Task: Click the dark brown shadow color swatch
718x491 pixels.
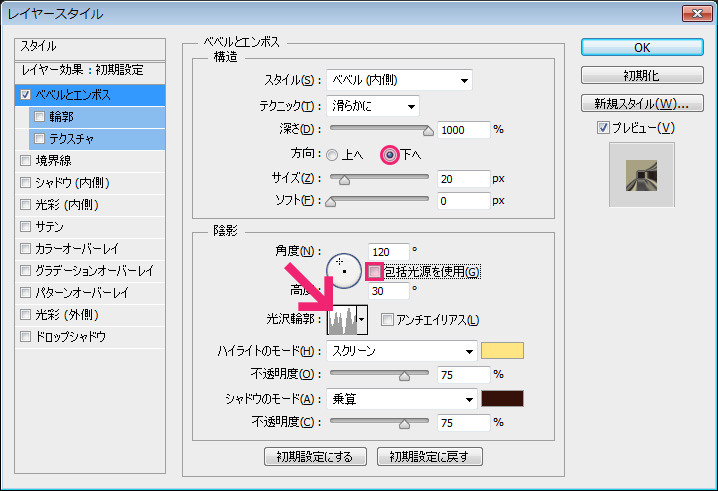Action: (503, 399)
